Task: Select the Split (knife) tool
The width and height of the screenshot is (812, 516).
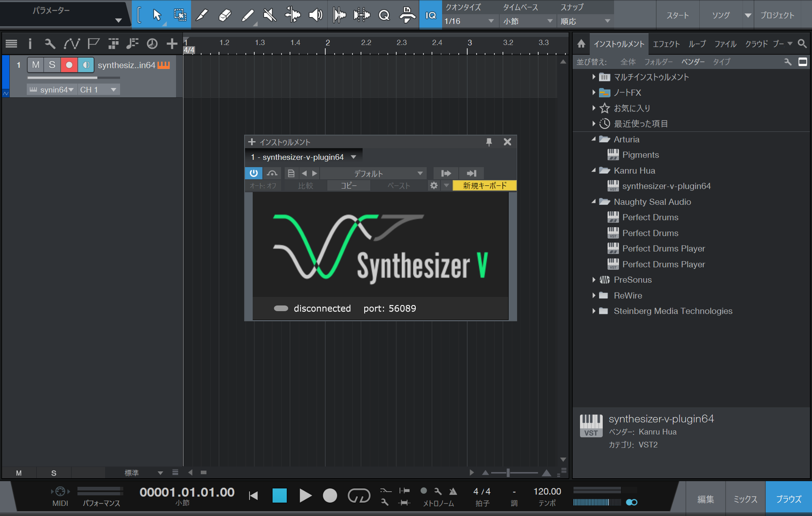Action: (202, 15)
